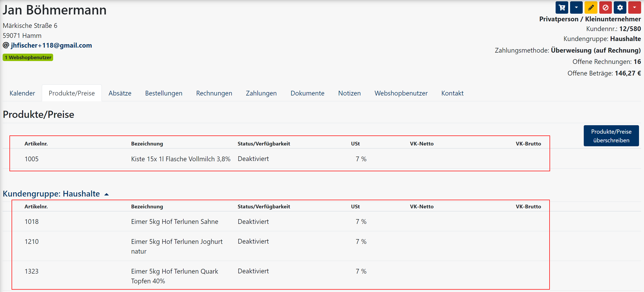Screen dimensions: 644x292
Task: Select the Produkte/Preise tab
Action: point(72,93)
